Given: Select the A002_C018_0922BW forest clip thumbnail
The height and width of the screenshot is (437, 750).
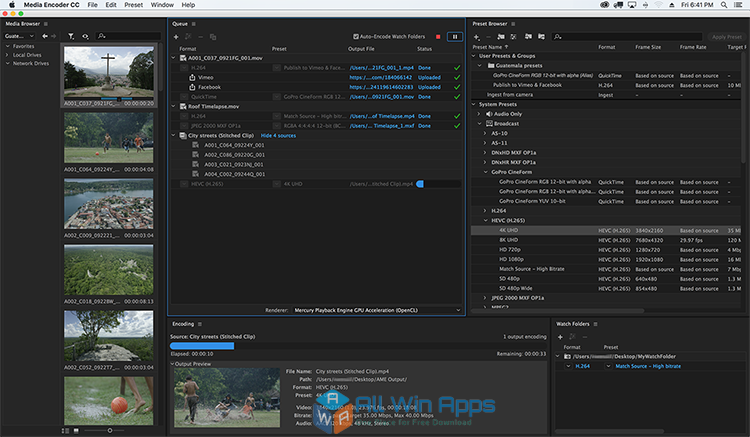Looking at the screenshot, I should (x=109, y=270).
